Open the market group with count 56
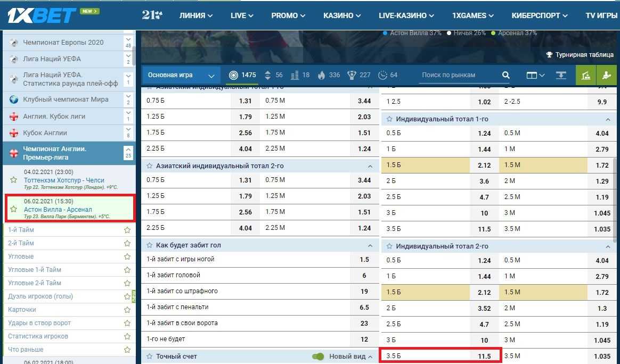This screenshot has width=620, height=364. click(274, 75)
